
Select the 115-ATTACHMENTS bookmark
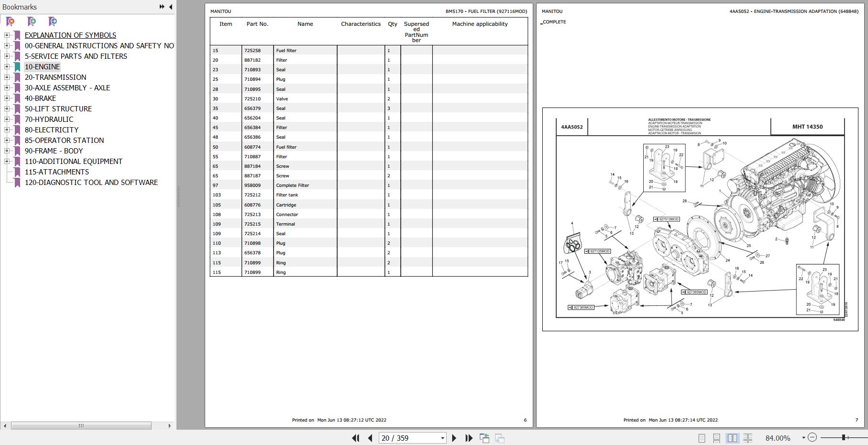click(57, 172)
